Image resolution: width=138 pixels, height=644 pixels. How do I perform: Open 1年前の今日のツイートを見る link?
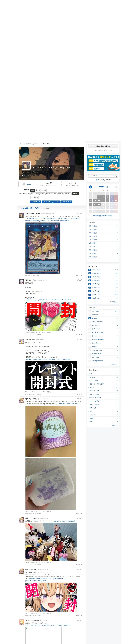(103, 216)
